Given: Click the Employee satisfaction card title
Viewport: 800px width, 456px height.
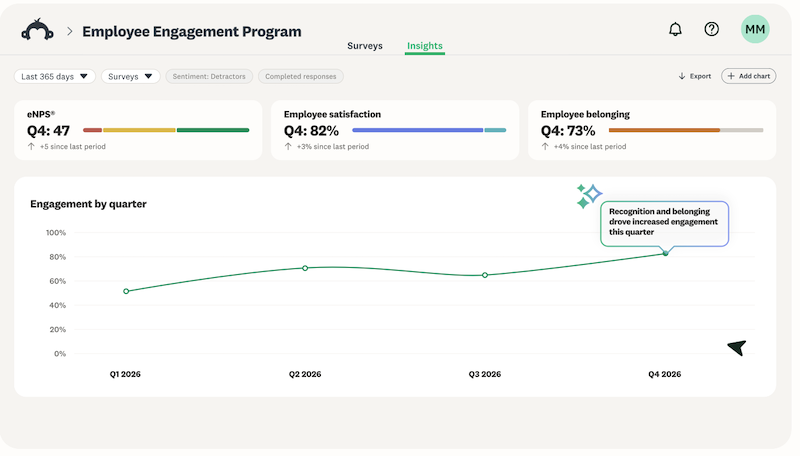Looking at the screenshot, I should [x=332, y=114].
